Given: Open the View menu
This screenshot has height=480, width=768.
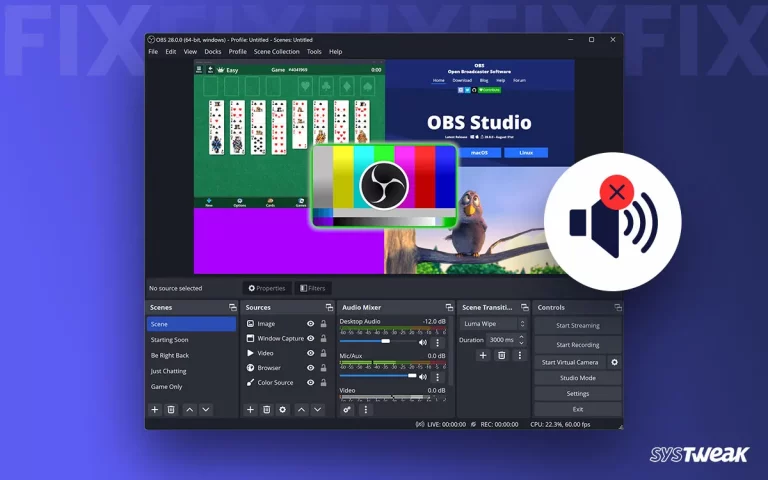Looking at the screenshot, I should [x=190, y=51].
